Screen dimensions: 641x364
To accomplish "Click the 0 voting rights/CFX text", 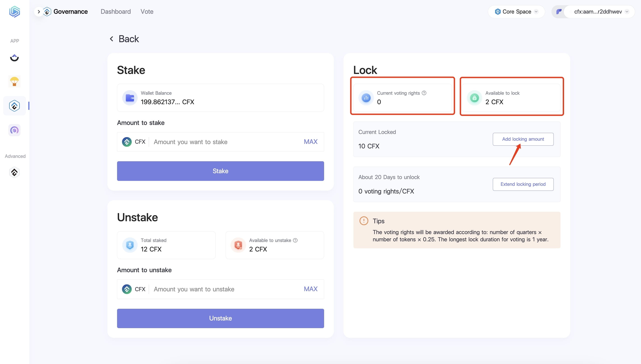I will point(386,191).
